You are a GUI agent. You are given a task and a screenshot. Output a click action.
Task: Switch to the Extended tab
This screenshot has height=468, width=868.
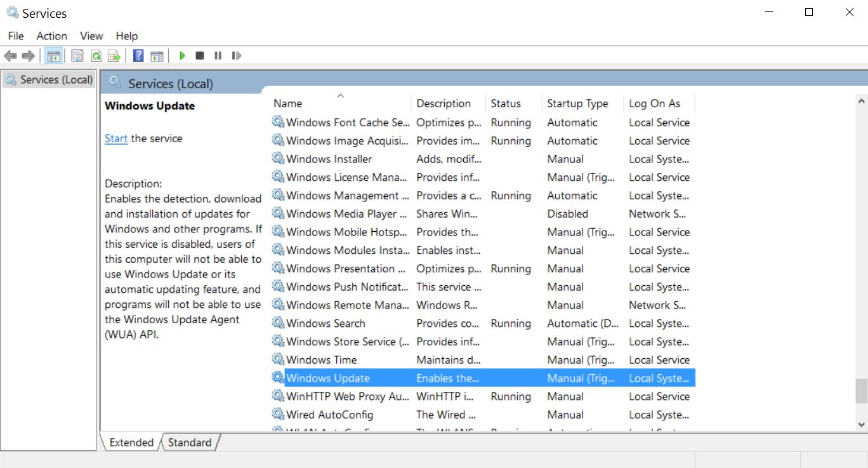(131, 443)
